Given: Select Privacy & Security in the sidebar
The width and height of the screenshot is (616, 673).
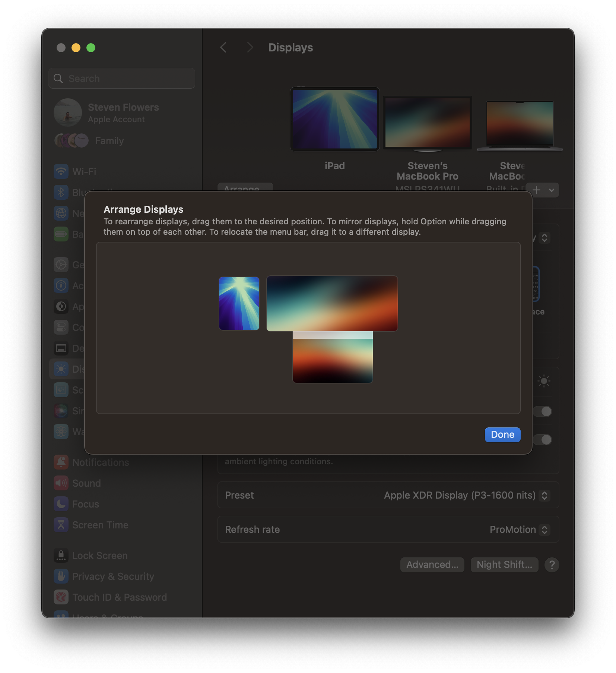Looking at the screenshot, I should [113, 576].
